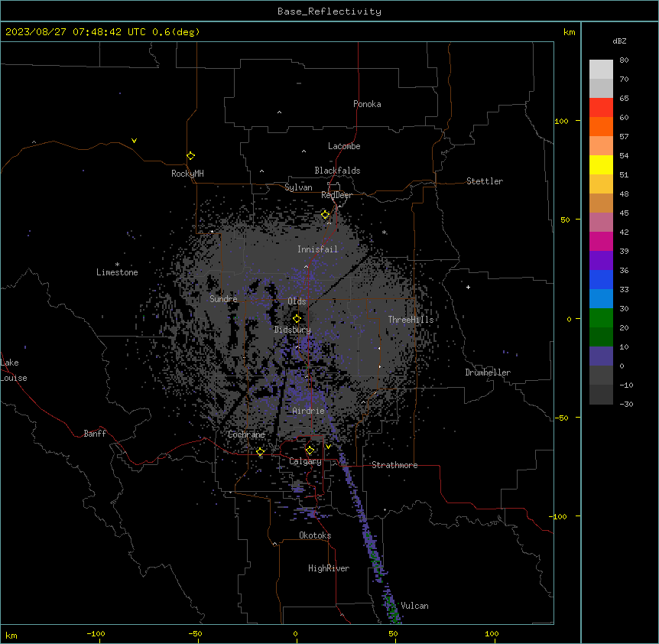Click the asterisk marker above Limestone
This screenshot has width=659, height=644.
coord(117,265)
